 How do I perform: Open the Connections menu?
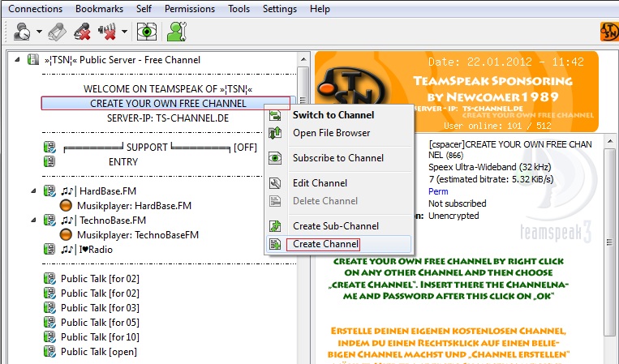tap(35, 9)
